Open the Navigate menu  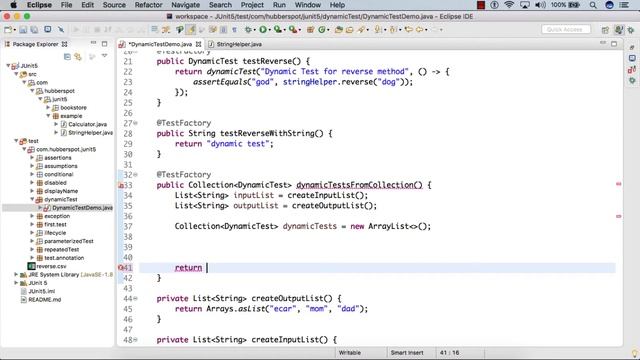[185, 5]
